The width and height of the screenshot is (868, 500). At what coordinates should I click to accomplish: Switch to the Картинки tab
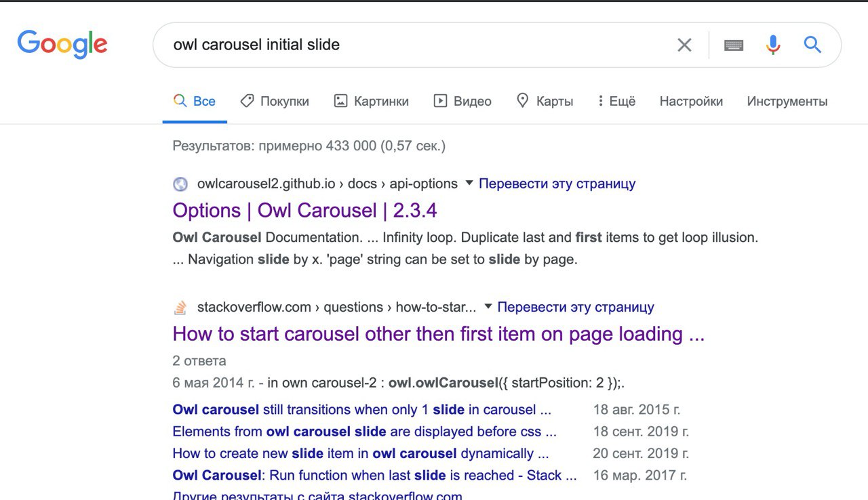(371, 102)
